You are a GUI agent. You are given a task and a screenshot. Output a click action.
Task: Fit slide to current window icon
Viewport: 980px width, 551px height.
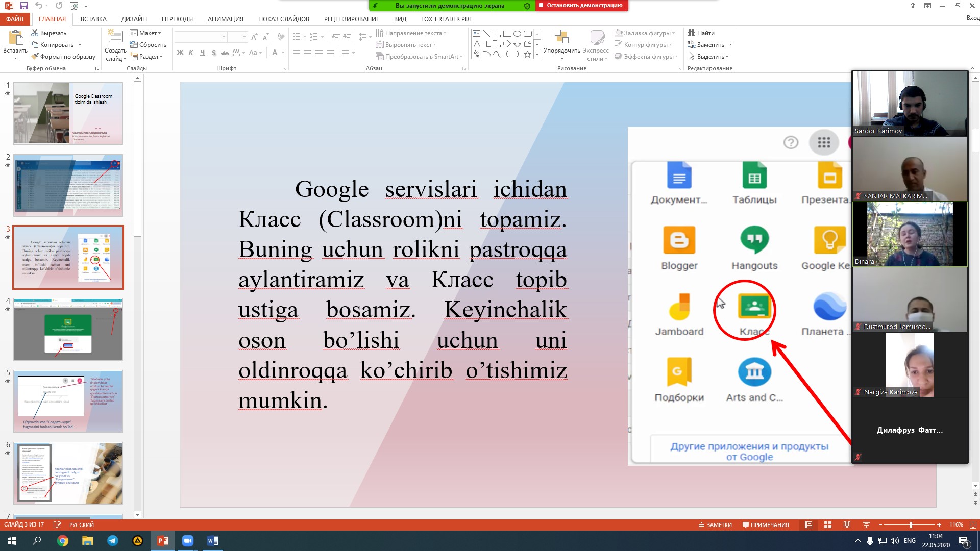[973, 524]
